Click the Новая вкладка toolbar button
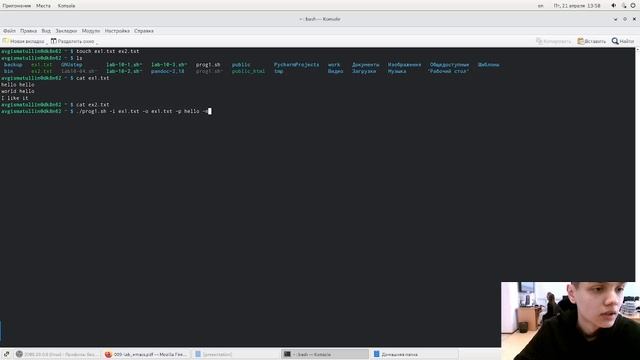This screenshot has height=360, width=640. (x=24, y=41)
